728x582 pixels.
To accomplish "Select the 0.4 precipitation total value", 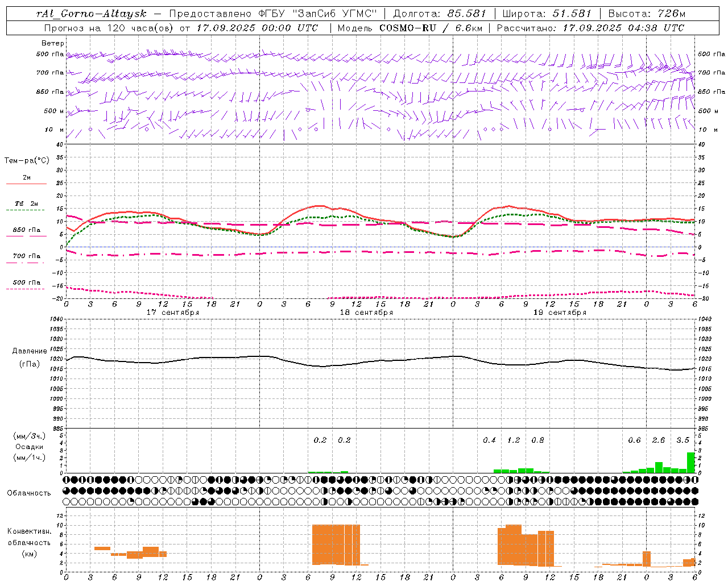I will 489,440.
